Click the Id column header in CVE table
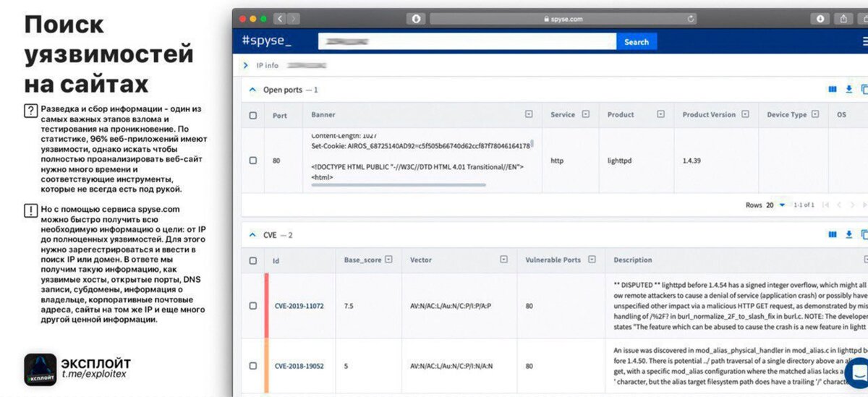The image size is (868, 397). [276, 260]
